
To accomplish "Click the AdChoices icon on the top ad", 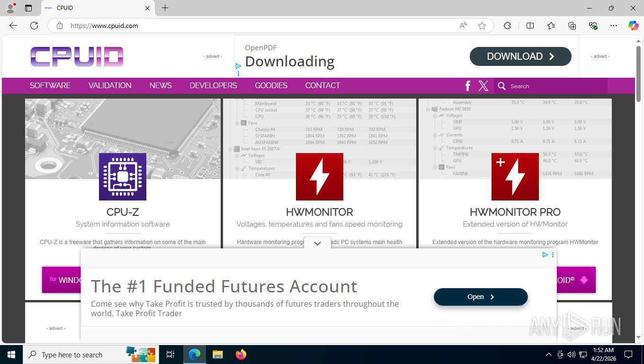I will click(238, 67).
